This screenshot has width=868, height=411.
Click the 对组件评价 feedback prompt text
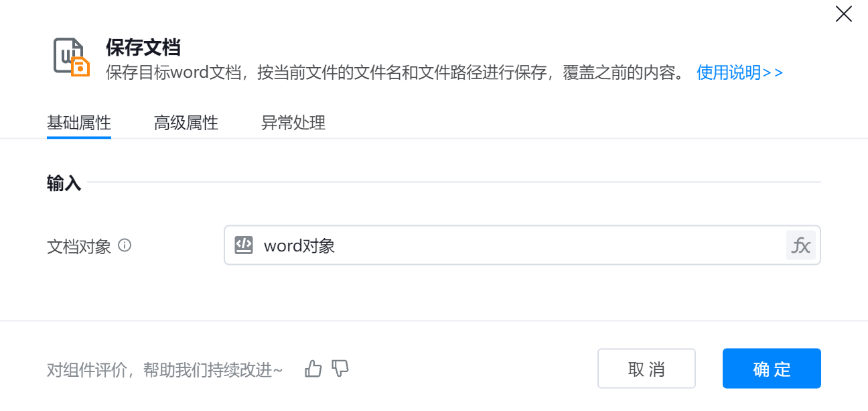(165, 369)
